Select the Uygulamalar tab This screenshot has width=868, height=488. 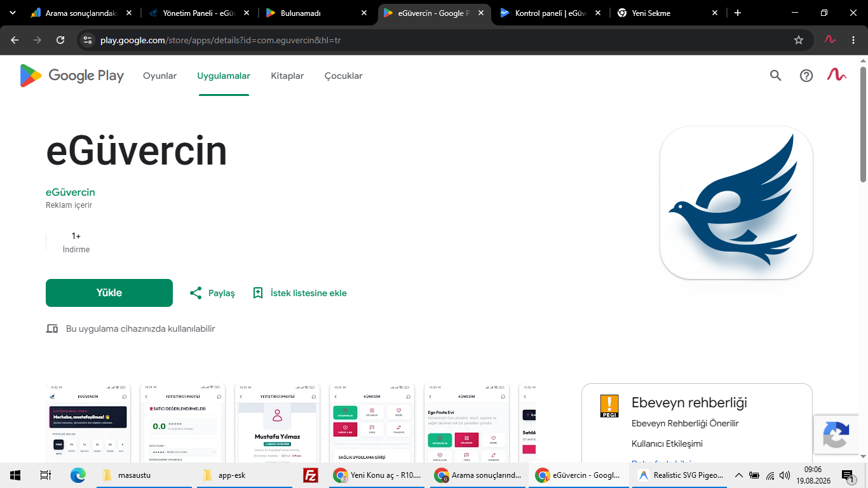224,76
